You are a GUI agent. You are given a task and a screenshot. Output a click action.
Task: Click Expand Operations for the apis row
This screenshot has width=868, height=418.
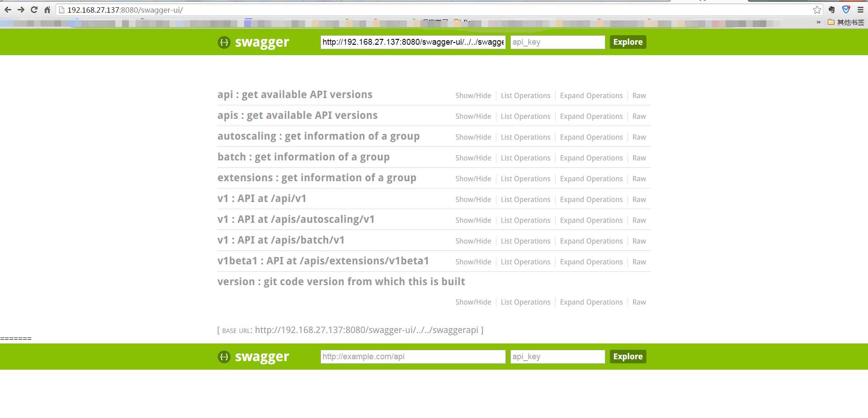coord(591,116)
